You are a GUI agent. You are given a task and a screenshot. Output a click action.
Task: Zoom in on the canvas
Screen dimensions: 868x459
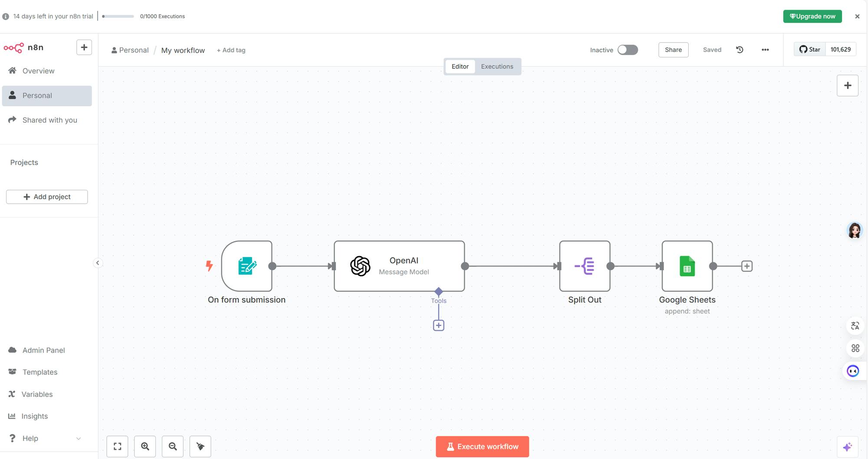coord(145,446)
